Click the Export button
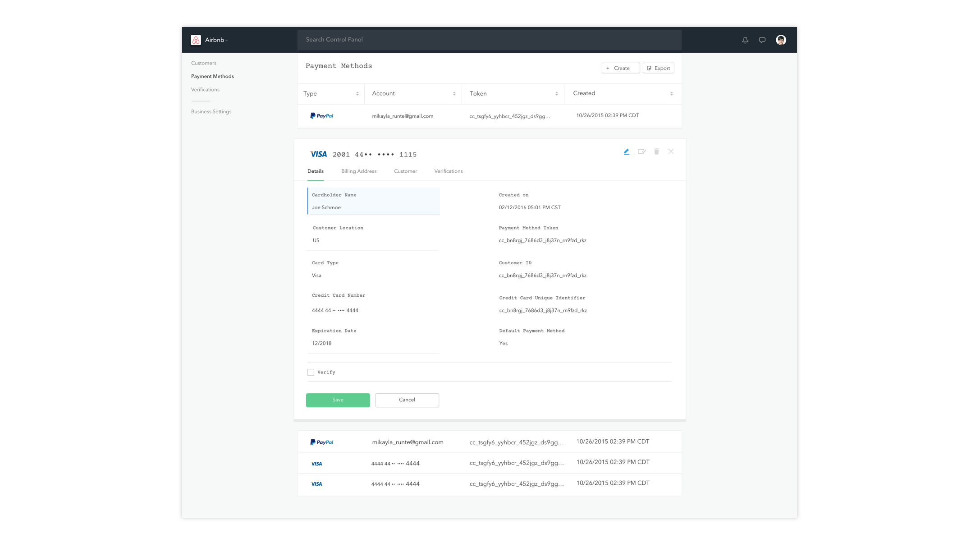Screen dimensions: 980x552 [658, 68]
